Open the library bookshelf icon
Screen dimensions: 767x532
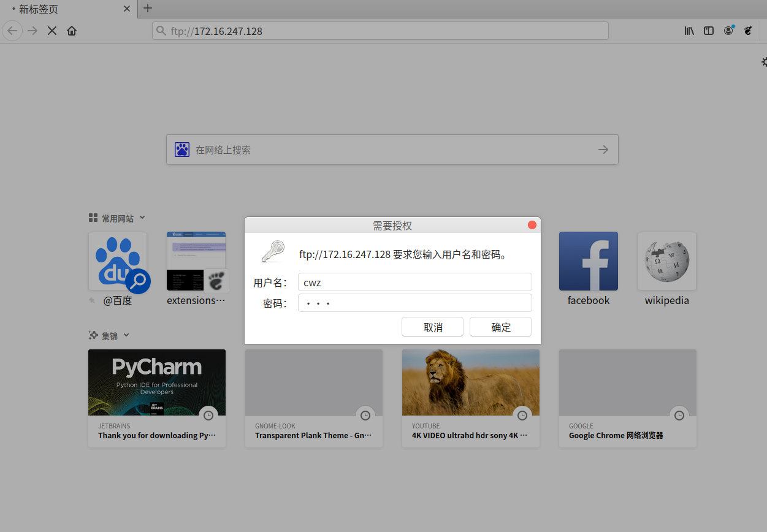(x=689, y=31)
